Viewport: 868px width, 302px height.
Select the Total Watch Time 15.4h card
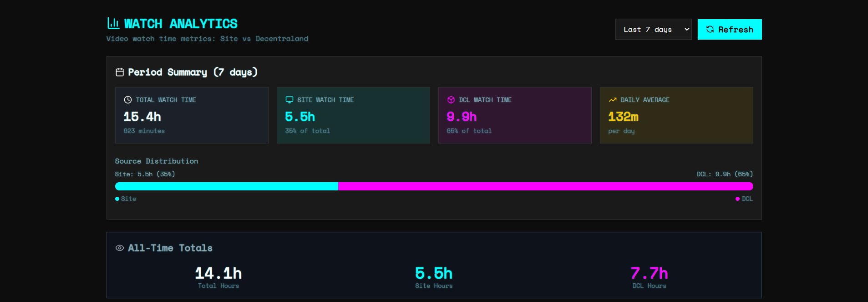click(x=192, y=115)
